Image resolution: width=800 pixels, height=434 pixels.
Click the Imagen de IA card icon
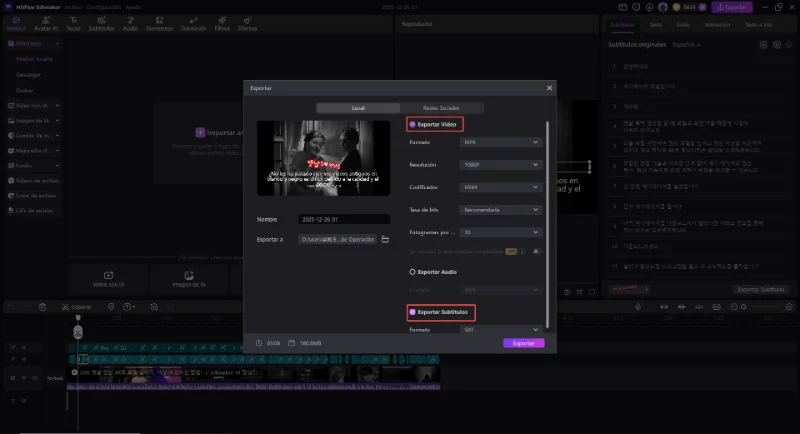point(189,275)
